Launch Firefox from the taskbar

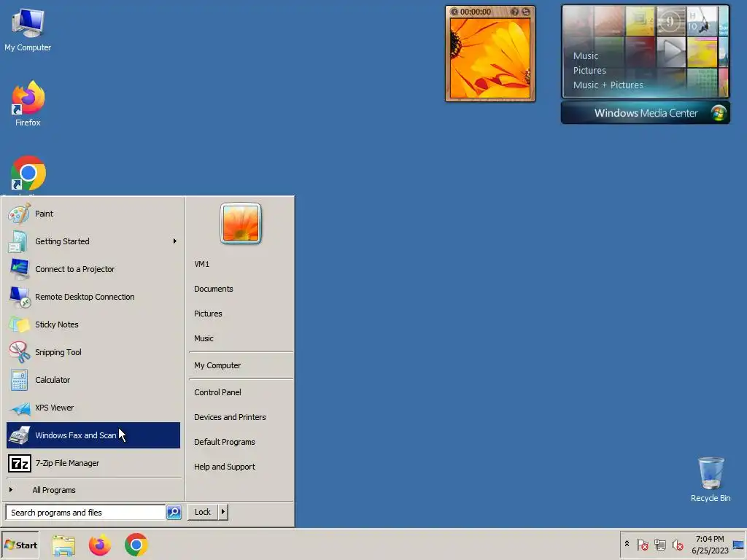point(99,545)
